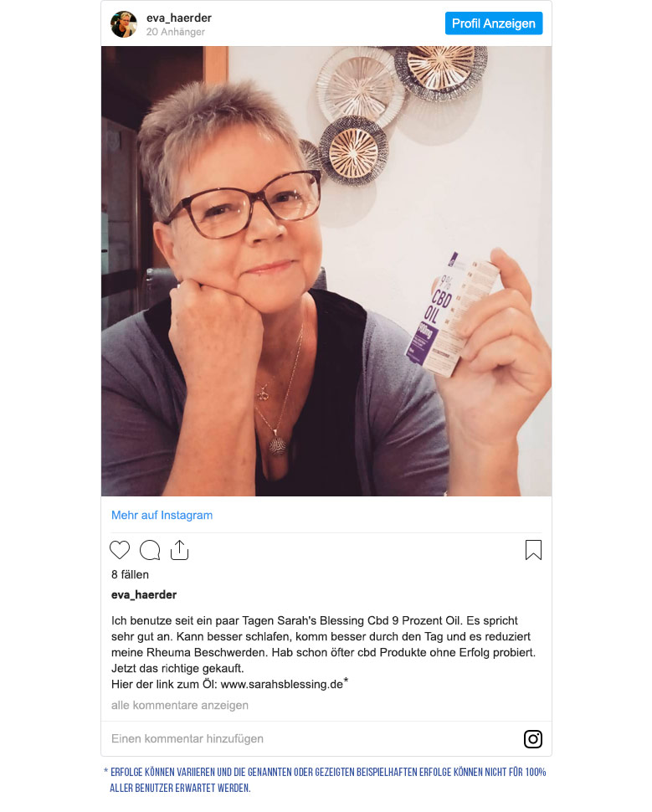Click the heart like icon

(x=120, y=550)
